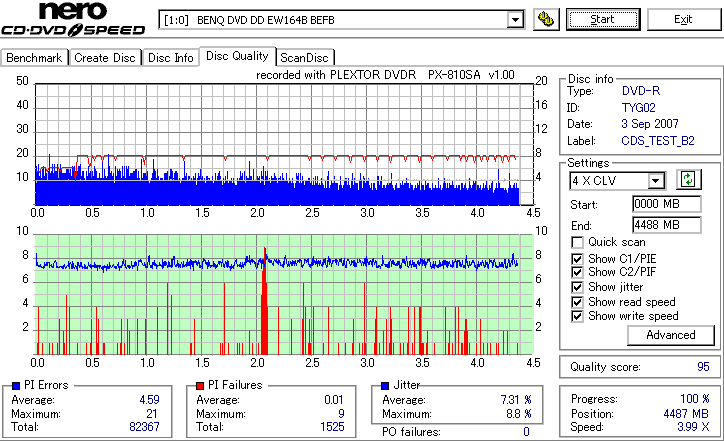Click the green refresh icon in Settings
The height and width of the screenshot is (441, 724).
pos(688,179)
